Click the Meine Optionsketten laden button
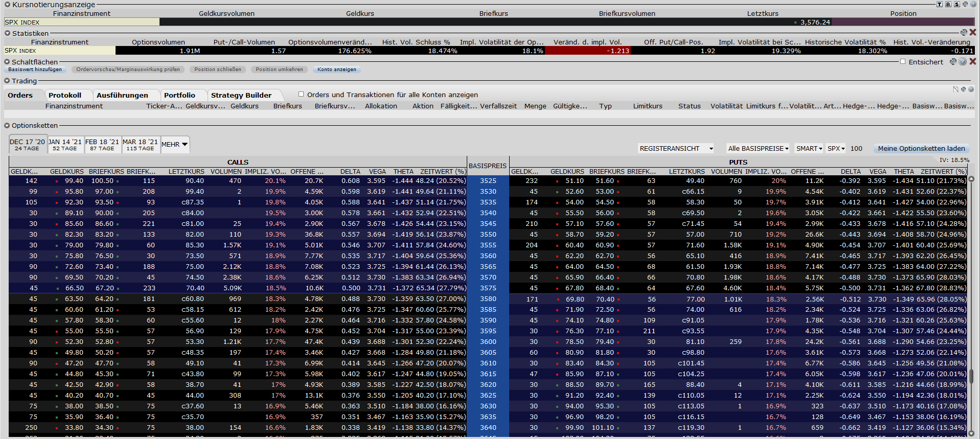The width and height of the screenshot is (980, 439). (x=921, y=148)
